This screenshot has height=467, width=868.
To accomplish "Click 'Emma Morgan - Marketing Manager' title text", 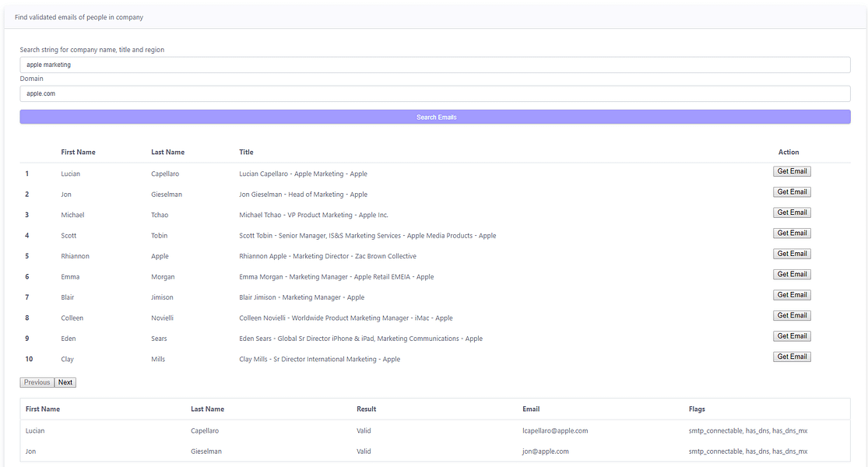I will point(336,276).
